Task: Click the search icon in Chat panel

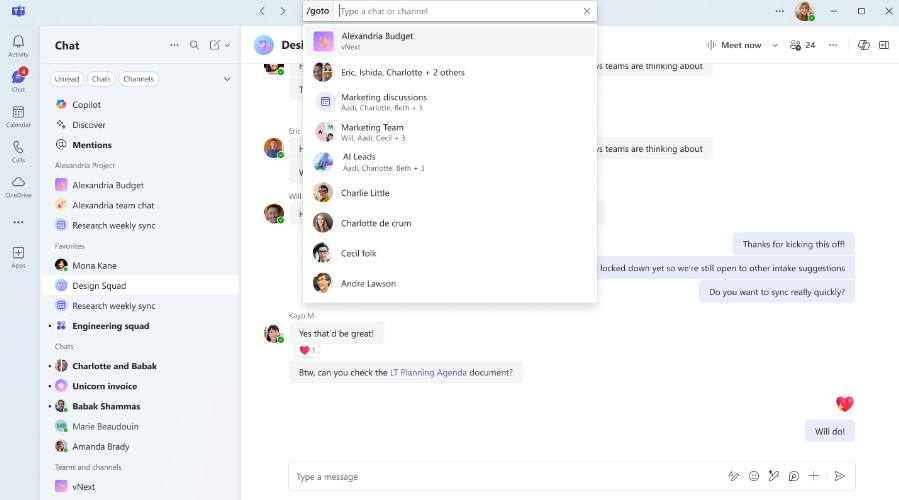Action: pyautogui.click(x=195, y=45)
